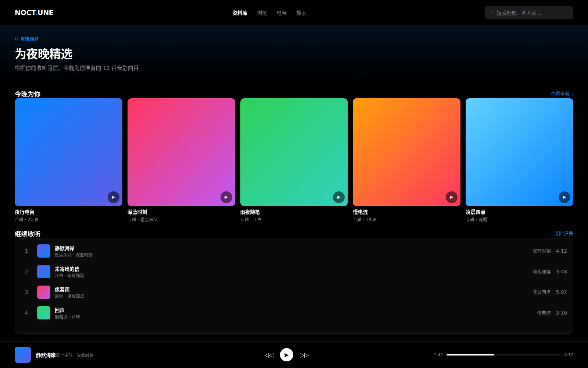Play the 凌晨四点 album card
The image size is (588, 368).
pos(564,197)
